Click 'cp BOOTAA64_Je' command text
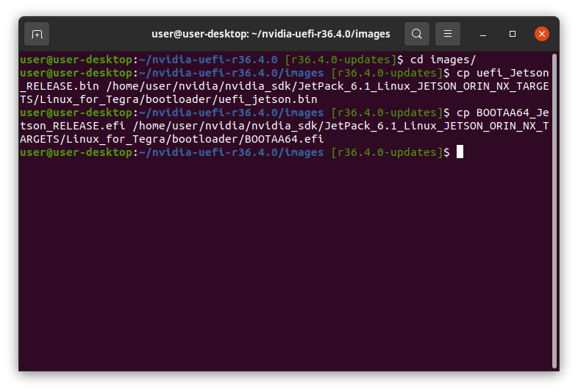The image size is (578, 392). 502,113
